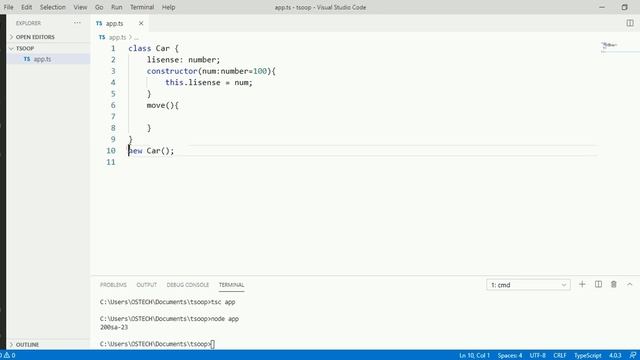Open the Run menu
Screen dimensions: 640x360
pos(116,7)
